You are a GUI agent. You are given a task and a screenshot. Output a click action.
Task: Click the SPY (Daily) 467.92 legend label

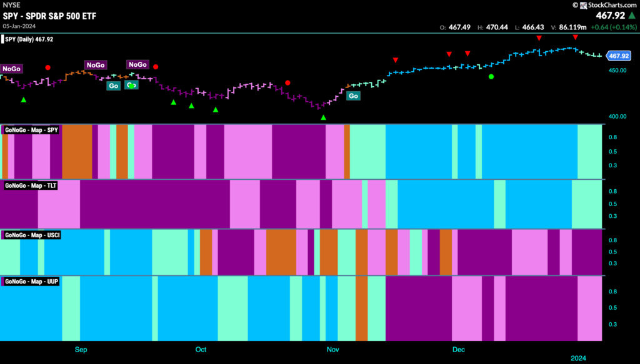pyautogui.click(x=29, y=39)
